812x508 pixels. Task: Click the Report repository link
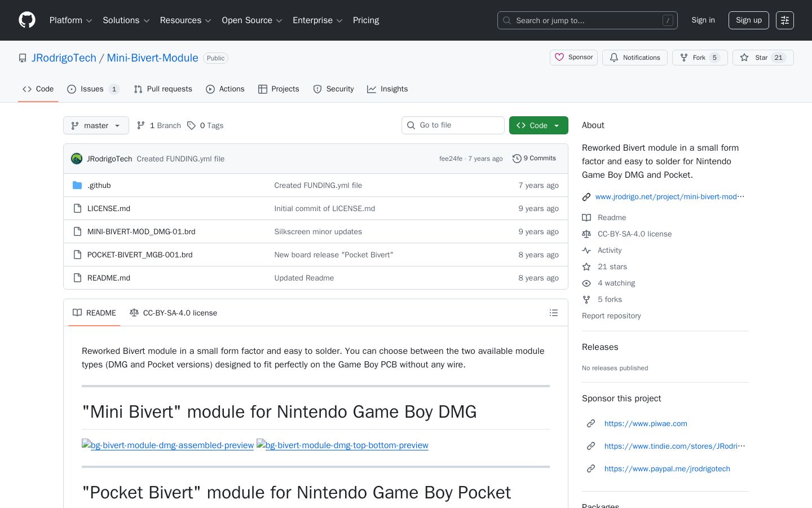pos(611,316)
